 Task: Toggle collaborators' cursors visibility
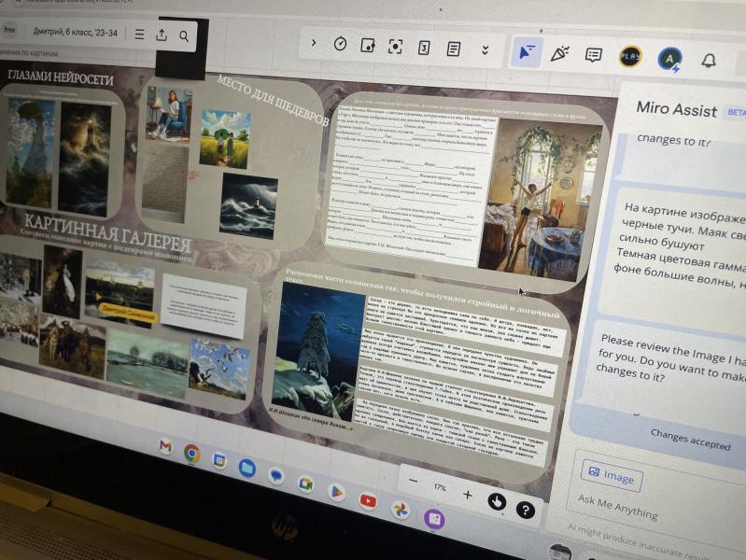[527, 52]
